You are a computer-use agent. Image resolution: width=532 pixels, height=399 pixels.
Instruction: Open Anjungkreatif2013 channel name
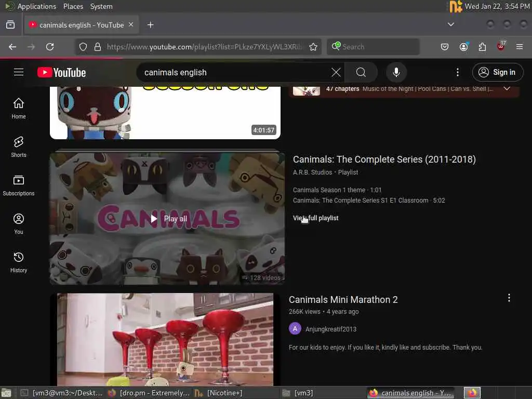[331, 329]
